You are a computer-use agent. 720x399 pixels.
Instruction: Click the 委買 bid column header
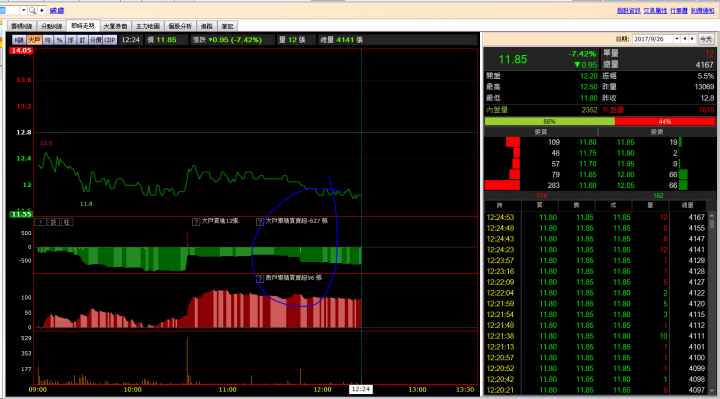pos(541,132)
